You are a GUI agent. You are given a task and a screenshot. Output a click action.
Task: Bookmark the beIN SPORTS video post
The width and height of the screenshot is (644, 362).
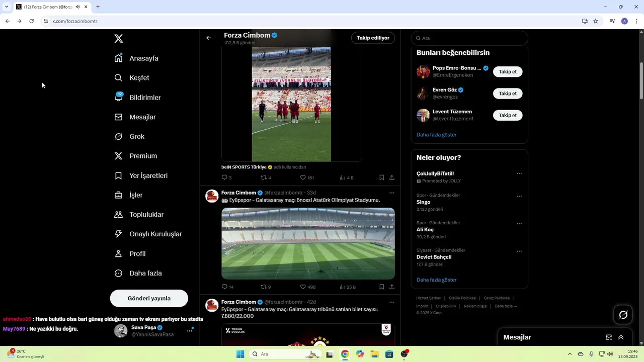click(382, 177)
